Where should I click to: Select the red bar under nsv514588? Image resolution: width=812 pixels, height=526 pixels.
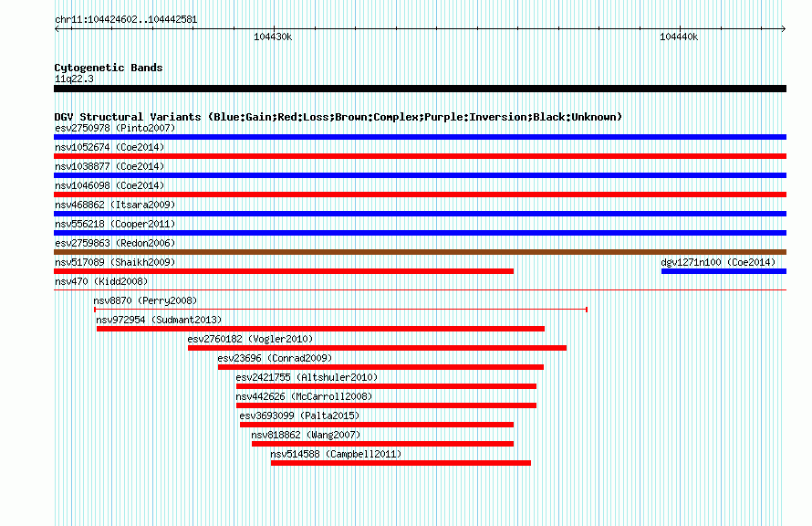click(401, 463)
